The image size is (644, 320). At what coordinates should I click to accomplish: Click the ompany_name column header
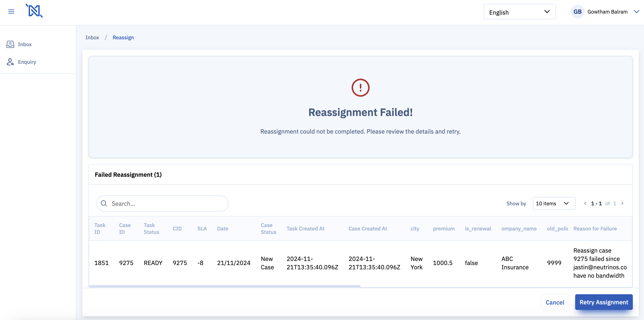pos(519,229)
